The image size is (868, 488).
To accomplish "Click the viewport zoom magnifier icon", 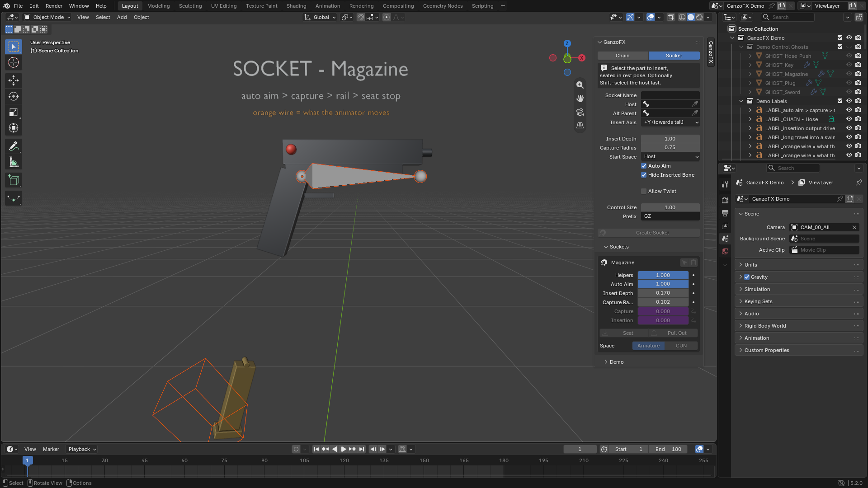I will point(580,85).
